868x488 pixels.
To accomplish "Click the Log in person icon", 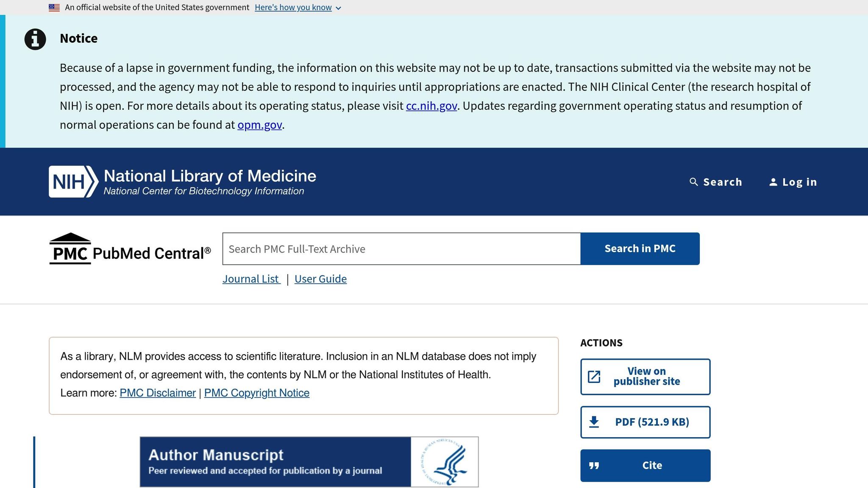I will [x=773, y=182].
